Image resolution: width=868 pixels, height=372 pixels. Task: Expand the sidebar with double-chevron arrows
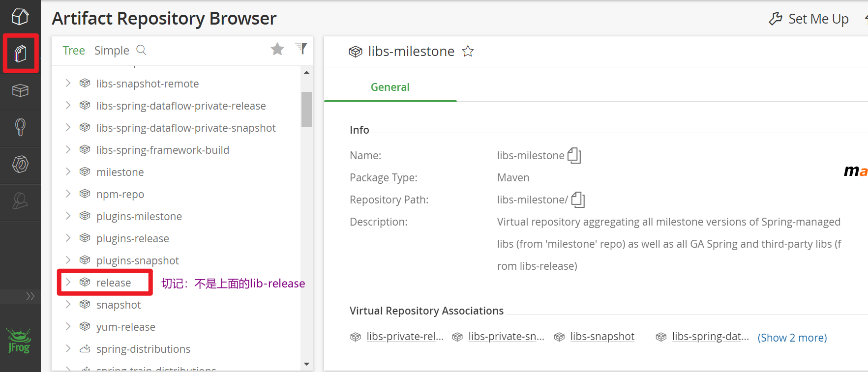[30, 296]
